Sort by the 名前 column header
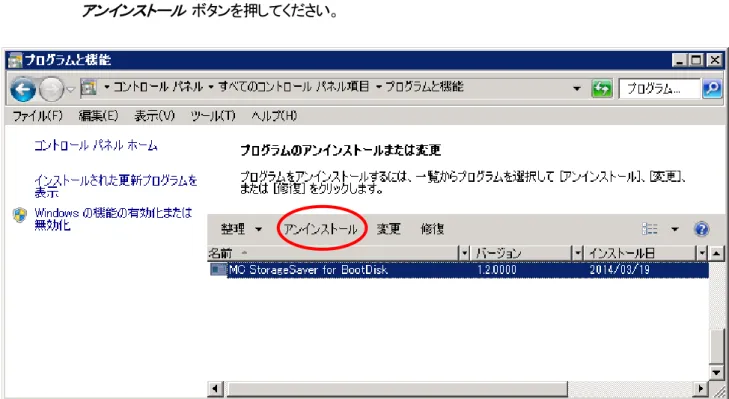 click(333, 253)
